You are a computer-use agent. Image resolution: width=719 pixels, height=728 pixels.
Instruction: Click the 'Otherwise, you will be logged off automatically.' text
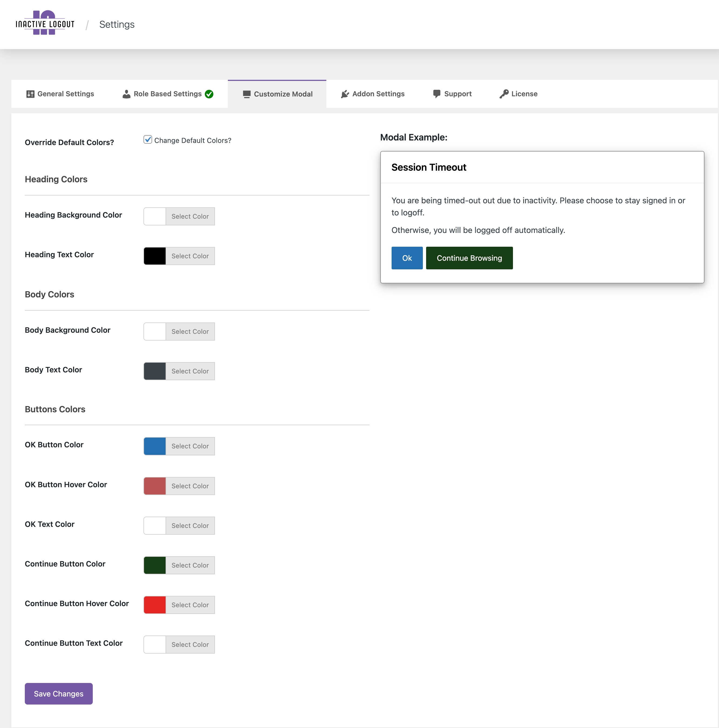click(x=478, y=230)
